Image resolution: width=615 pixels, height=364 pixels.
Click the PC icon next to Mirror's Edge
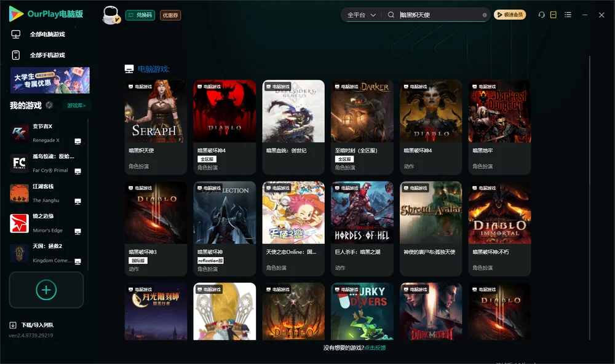tap(77, 231)
